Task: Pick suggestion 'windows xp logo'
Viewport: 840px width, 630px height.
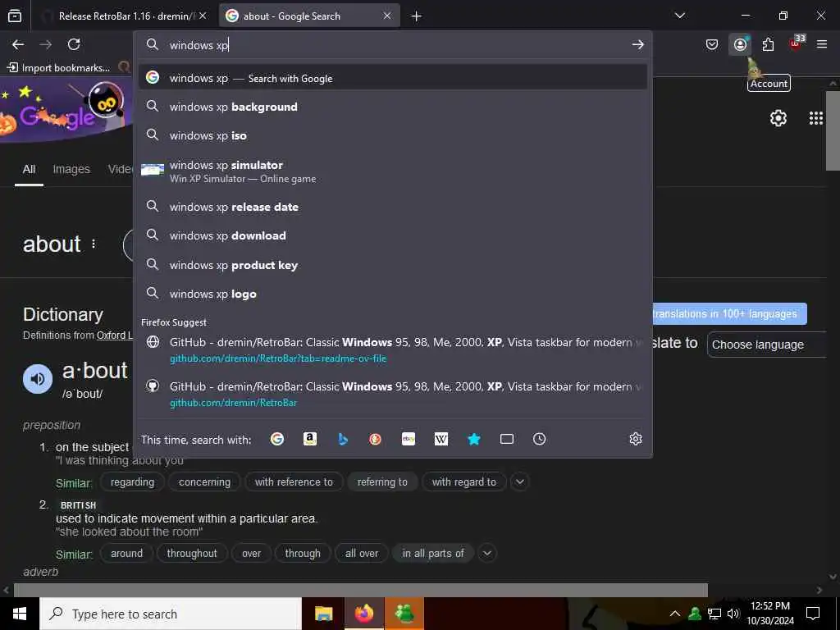Action: 393,294
